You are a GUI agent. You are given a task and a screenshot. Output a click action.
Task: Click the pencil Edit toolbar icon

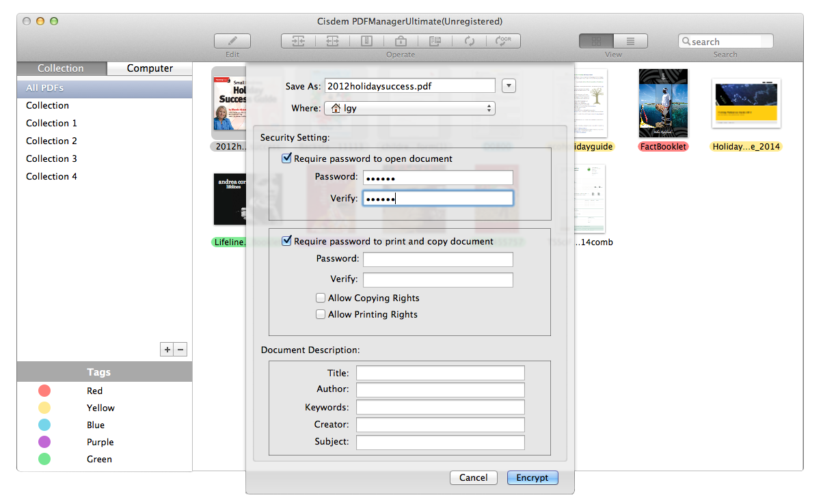(232, 41)
